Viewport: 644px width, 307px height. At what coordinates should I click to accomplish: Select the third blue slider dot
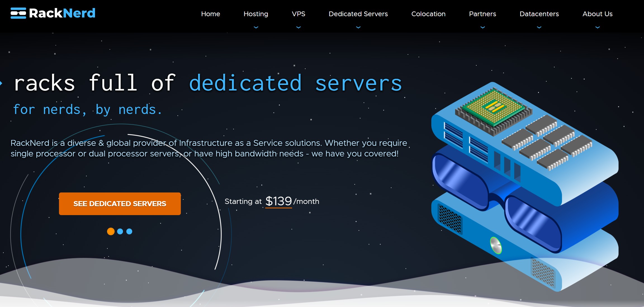(129, 231)
